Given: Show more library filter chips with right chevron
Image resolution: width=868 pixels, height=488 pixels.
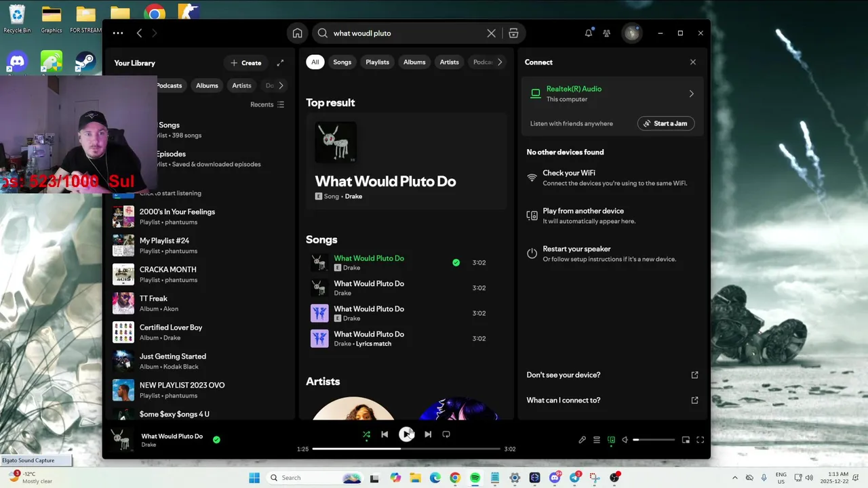Looking at the screenshot, I should tap(281, 85).
